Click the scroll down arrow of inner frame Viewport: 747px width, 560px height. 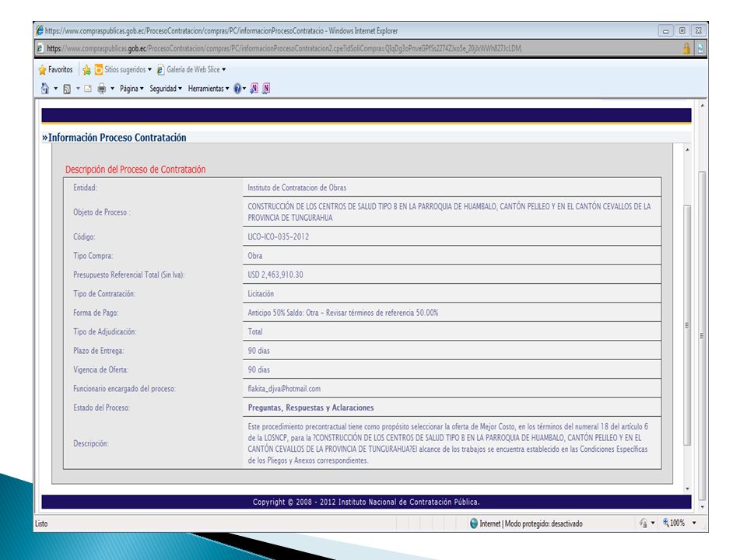tap(687, 488)
